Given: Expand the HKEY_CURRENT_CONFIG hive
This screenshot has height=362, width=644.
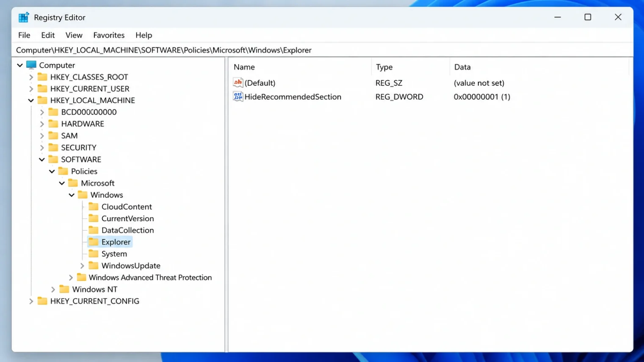Looking at the screenshot, I should point(31,301).
